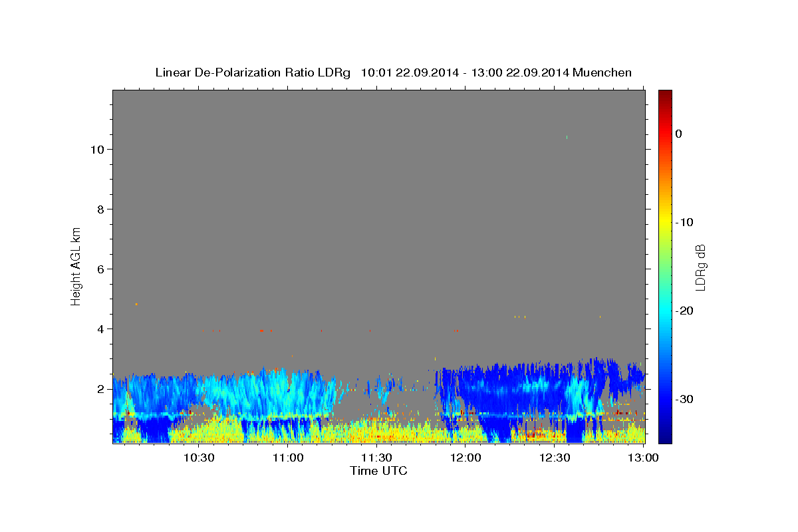The image size is (798, 532).
Task: Click the plot title 'Linear De-Polarization Ratio LDRg'
Action: click(252, 72)
